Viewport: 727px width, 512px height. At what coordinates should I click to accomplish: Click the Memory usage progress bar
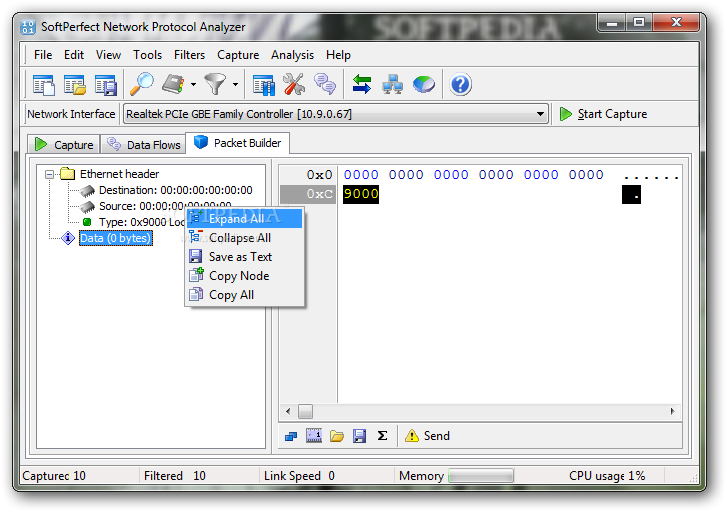[481, 475]
